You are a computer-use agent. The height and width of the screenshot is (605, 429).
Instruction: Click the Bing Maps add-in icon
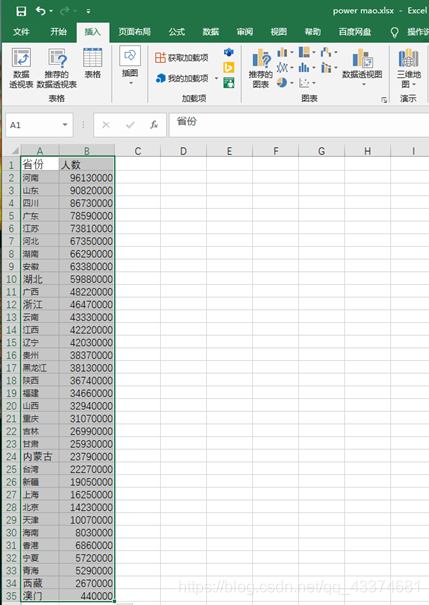229,67
